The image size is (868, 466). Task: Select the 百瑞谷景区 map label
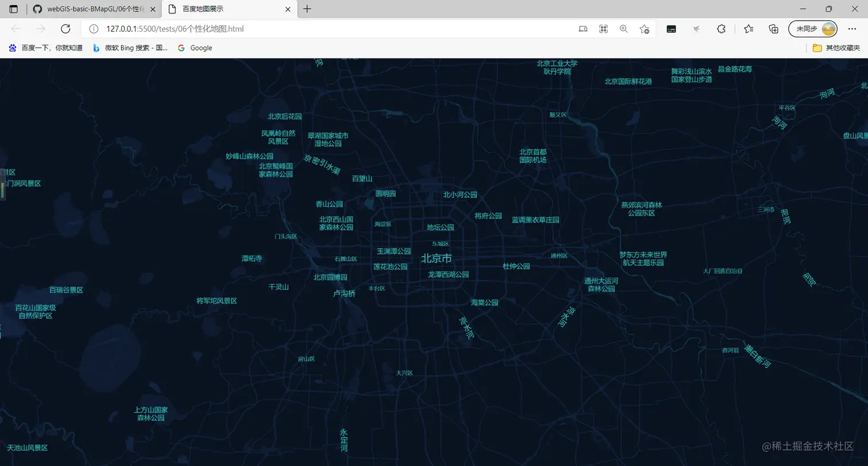click(x=66, y=290)
